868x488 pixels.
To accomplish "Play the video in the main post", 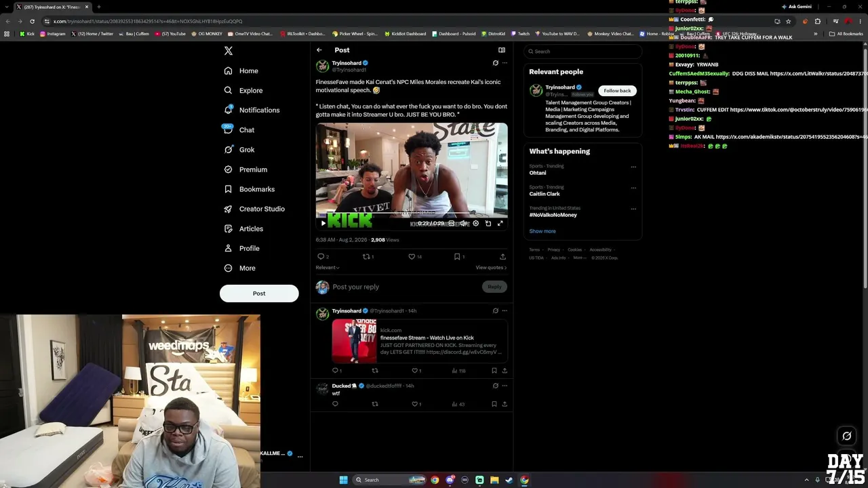I will (323, 223).
